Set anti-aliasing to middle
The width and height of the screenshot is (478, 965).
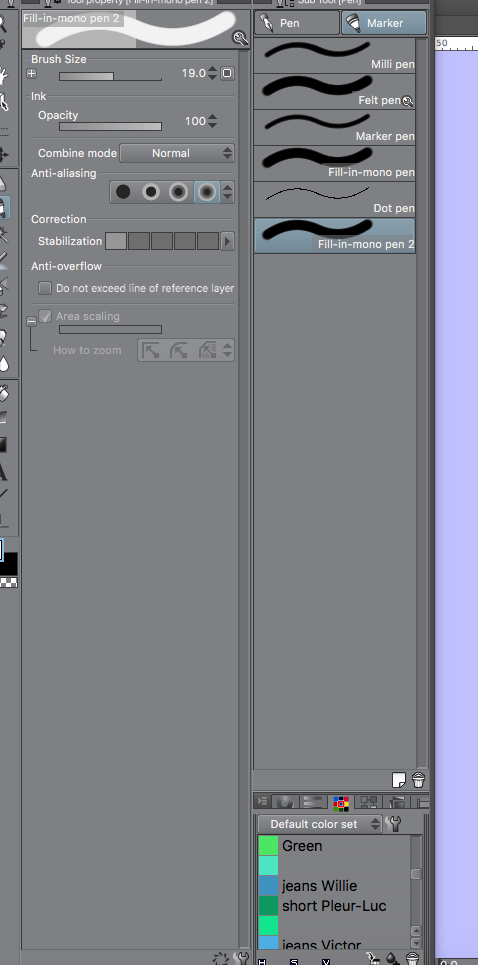[178, 192]
